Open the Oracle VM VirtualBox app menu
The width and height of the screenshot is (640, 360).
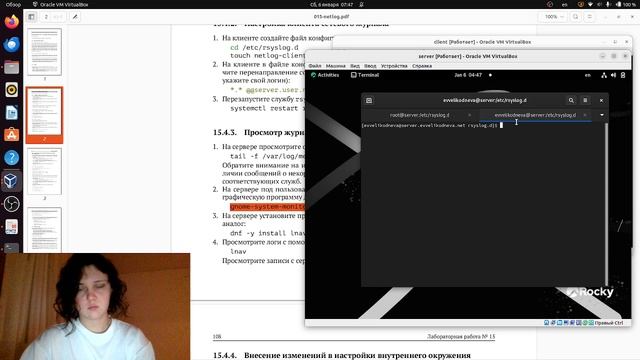point(60,4)
